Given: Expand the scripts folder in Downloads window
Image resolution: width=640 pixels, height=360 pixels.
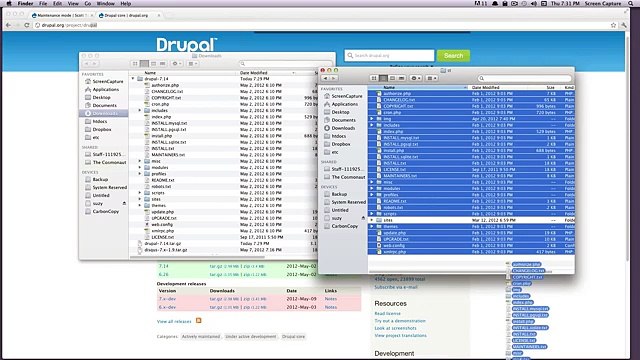Looking at the screenshot, I should (140, 193).
